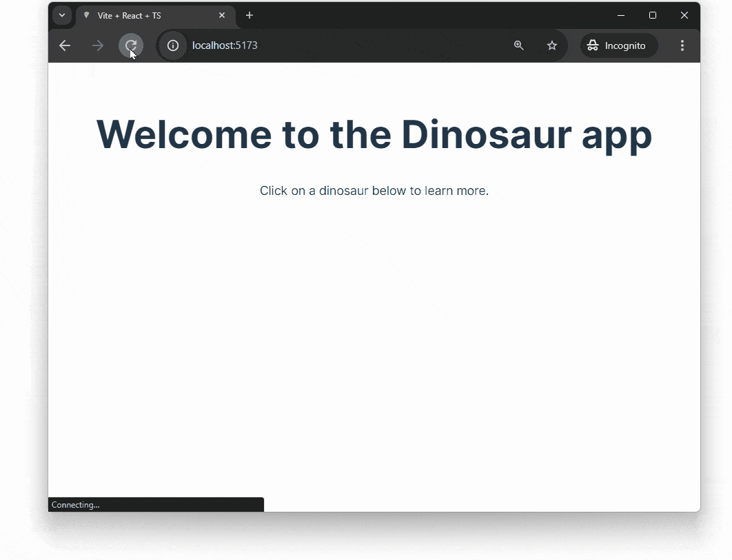732x560 pixels.
Task: Click the back navigation arrow
Action: (64, 45)
